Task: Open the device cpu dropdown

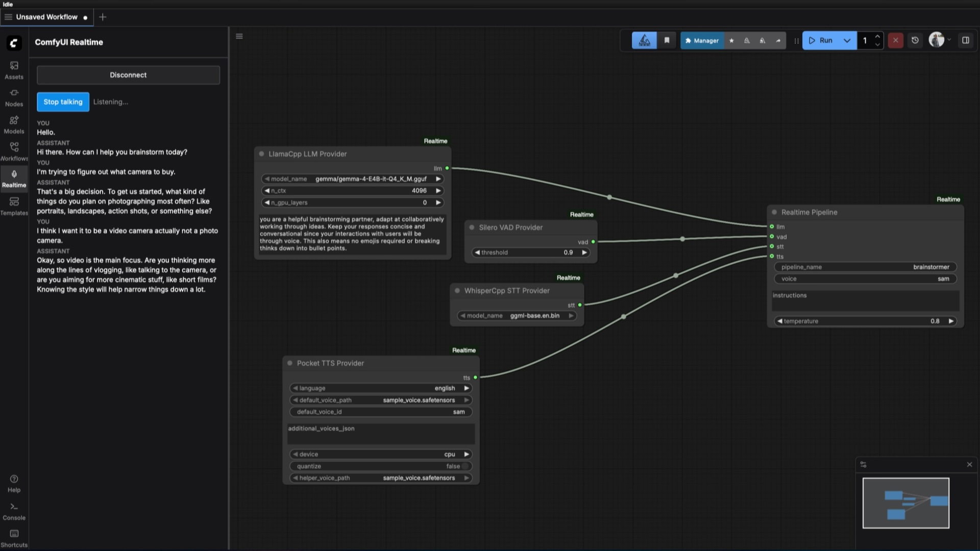Action: click(380, 454)
